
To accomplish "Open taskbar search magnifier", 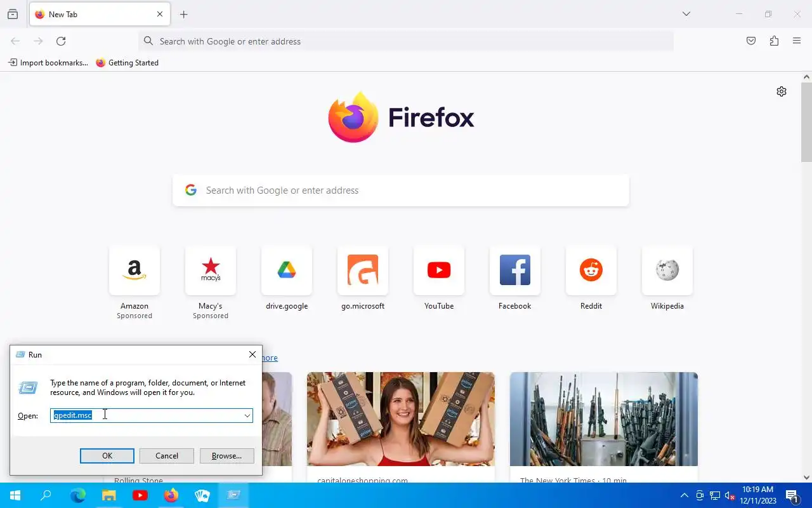I will [46, 495].
